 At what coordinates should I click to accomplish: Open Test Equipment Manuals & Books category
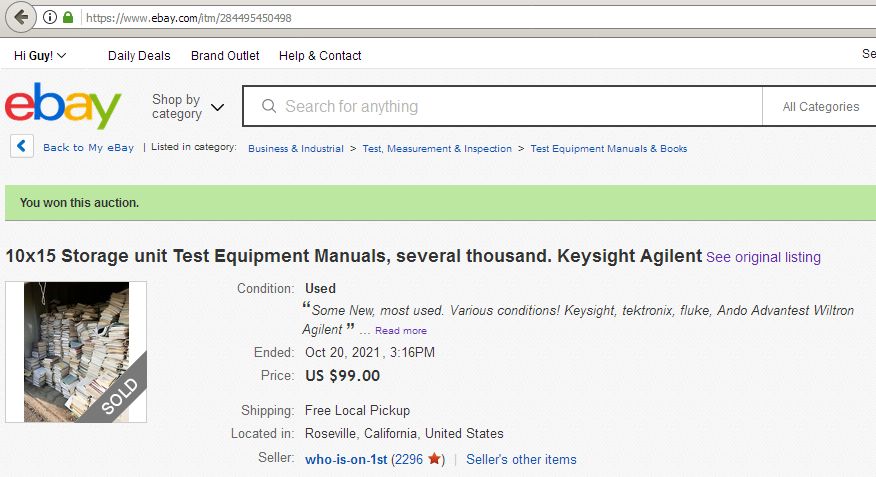pos(609,149)
